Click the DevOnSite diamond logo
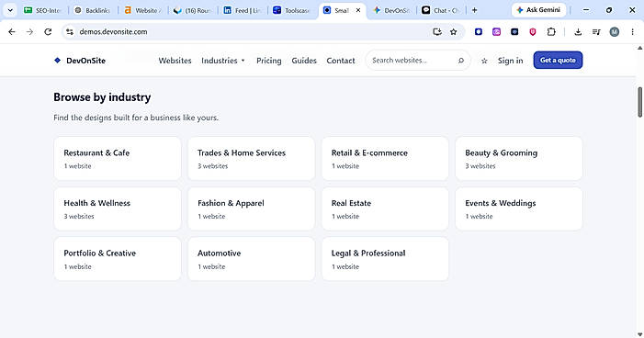Viewport: 644px width, 338px height. point(58,61)
